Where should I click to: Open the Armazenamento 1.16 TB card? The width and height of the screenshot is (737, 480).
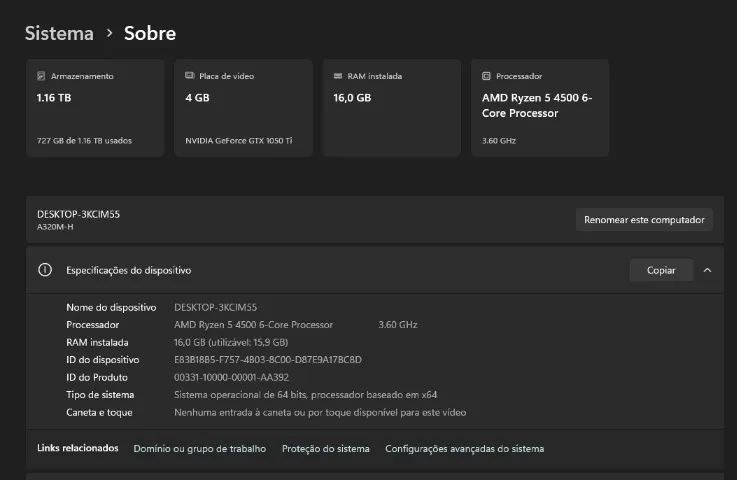click(95, 108)
